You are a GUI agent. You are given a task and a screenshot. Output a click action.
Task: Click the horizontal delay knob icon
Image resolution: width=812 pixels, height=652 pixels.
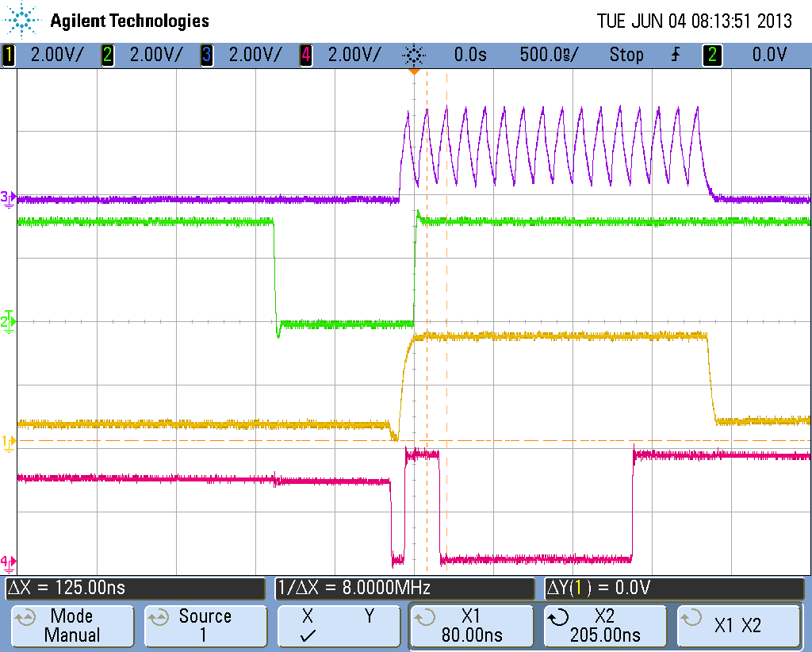point(413,55)
